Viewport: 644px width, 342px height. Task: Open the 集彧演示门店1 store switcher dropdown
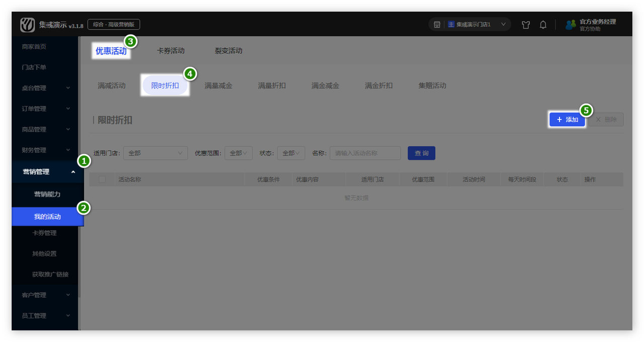(470, 24)
